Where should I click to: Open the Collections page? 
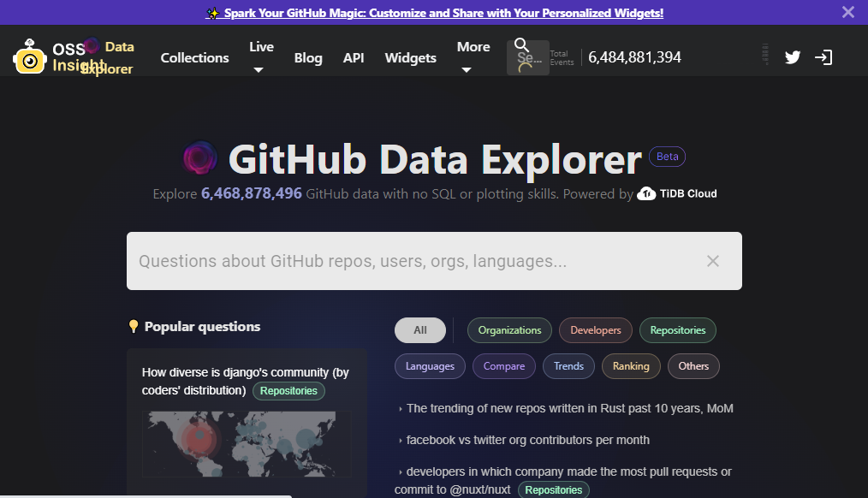194,57
